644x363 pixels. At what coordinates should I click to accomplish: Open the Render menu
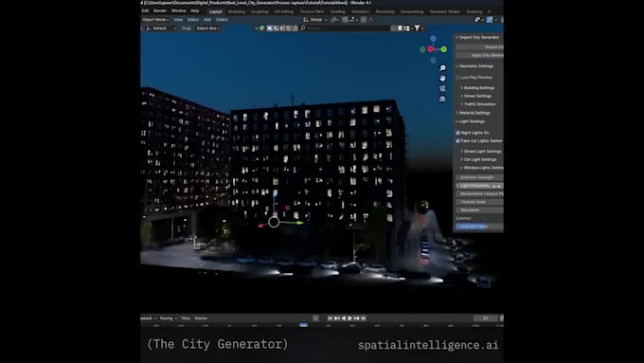pyautogui.click(x=160, y=10)
